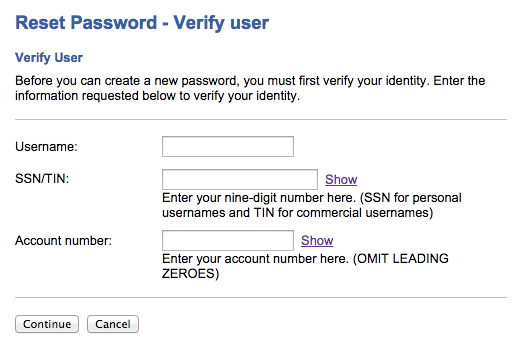520x362 pixels.
Task: Click into the Username text field
Action: 228,146
